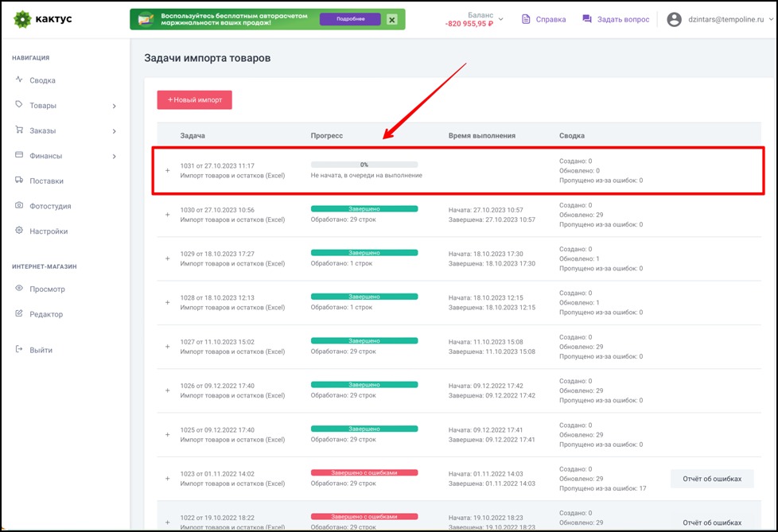Image resolution: width=778 pixels, height=532 pixels.
Task: Expand the Товары submenu
Action: pyautogui.click(x=114, y=106)
